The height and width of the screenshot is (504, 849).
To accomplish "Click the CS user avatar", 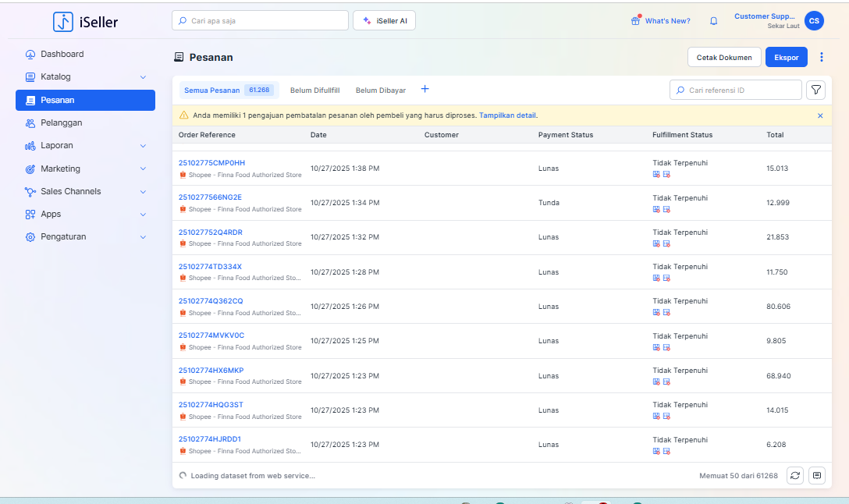I will 814,21.
